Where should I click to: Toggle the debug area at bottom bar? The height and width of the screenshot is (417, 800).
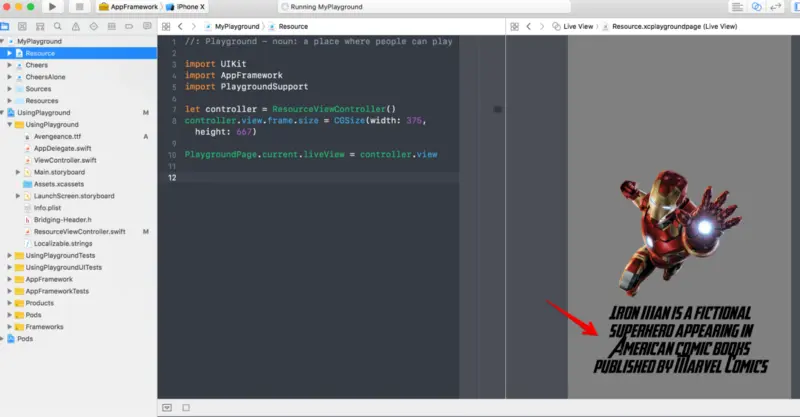[x=167, y=408]
